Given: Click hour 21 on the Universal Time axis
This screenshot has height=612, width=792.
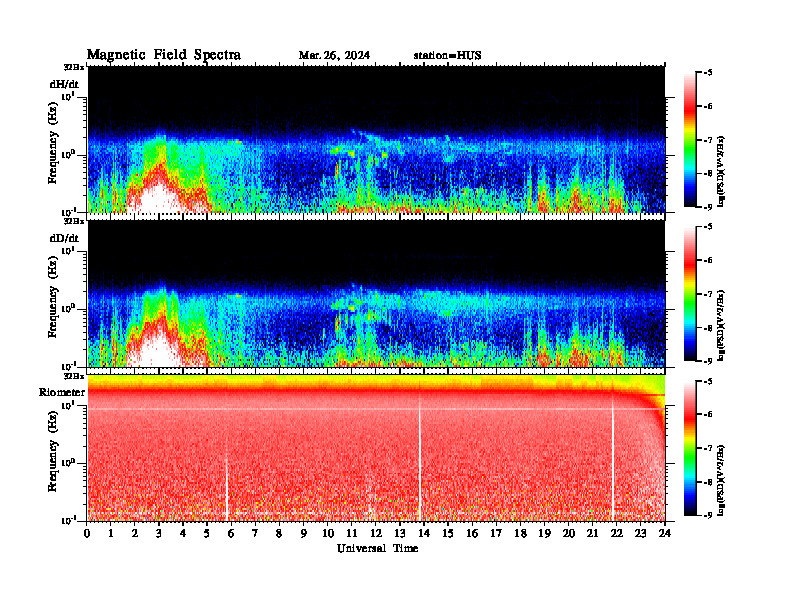Looking at the screenshot, I should [x=592, y=533].
